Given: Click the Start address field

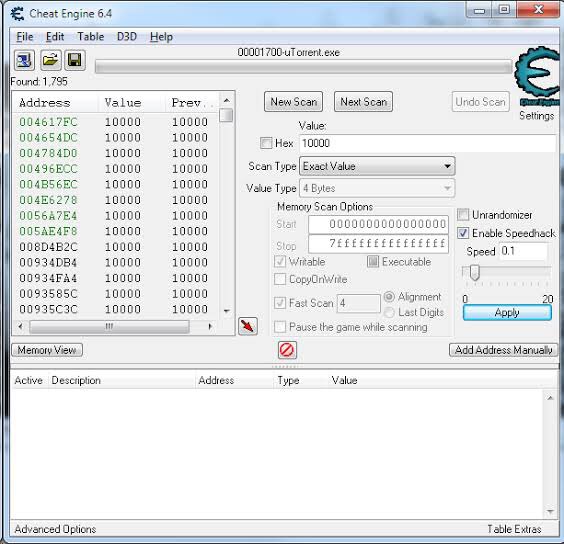Looking at the screenshot, I should tap(378, 225).
